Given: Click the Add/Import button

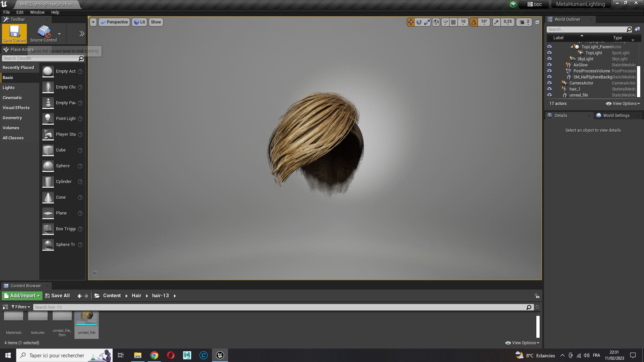Looking at the screenshot, I should click(22, 296).
